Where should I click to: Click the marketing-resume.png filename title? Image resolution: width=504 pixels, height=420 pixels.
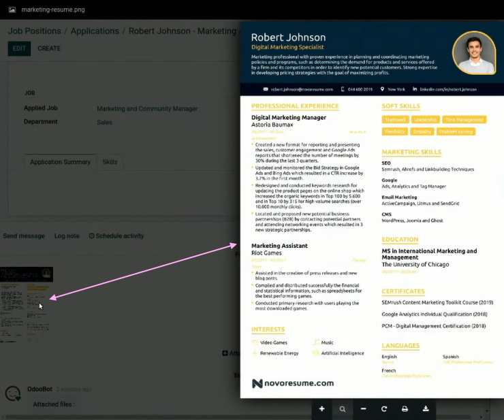pos(53,10)
